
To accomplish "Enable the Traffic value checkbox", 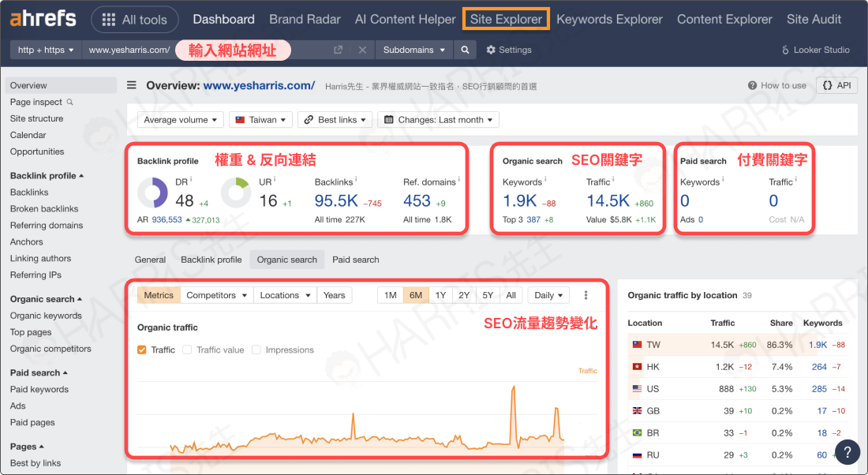I will coord(187,350).
